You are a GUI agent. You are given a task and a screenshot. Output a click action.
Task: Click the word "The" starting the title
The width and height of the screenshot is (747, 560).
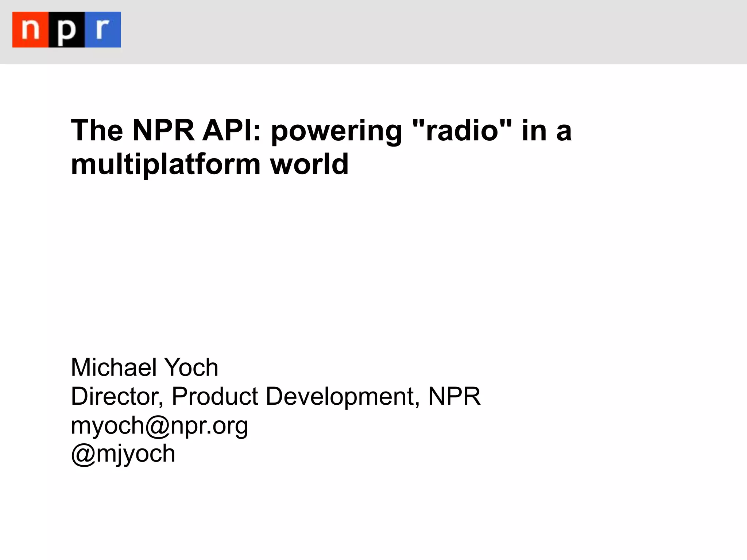97,131
